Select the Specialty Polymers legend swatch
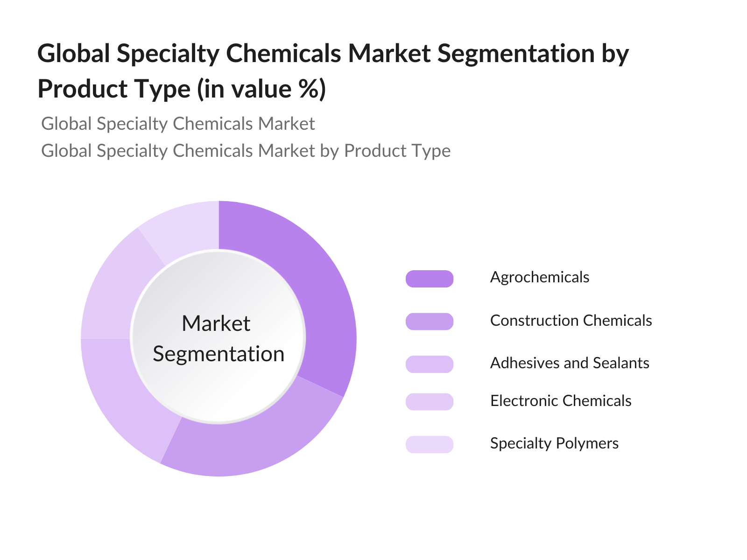The image size is (747, 560). (430, 444)
